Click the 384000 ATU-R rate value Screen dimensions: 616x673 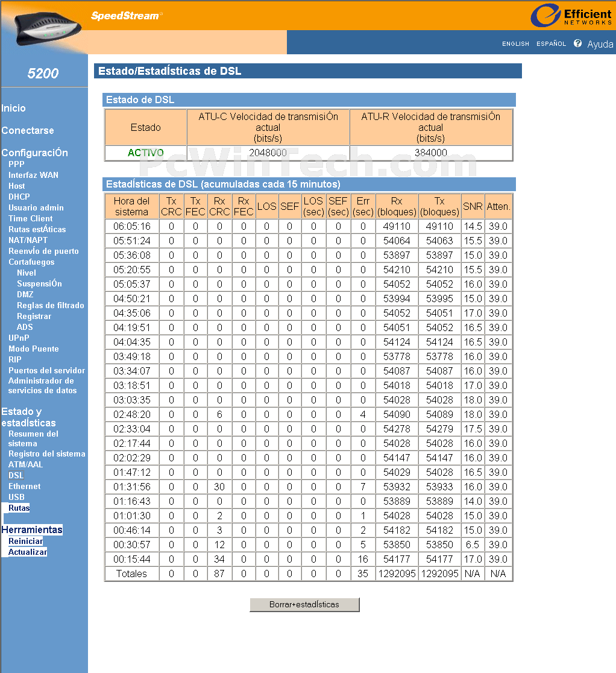(x=431, y=153)
